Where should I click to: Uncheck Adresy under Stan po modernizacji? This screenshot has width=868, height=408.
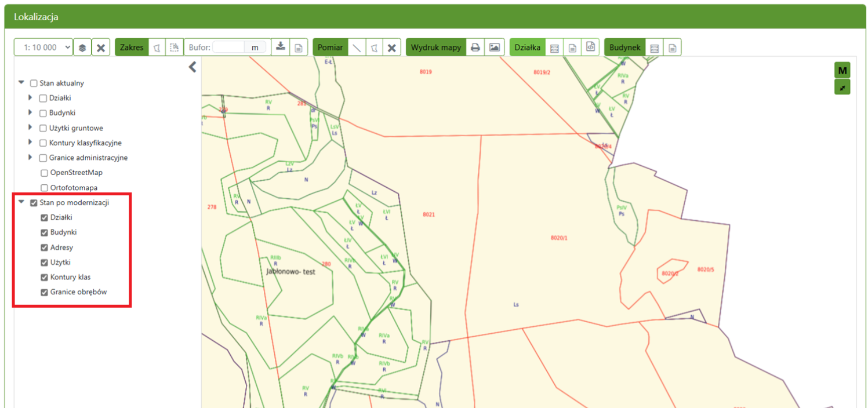[45, 247]
